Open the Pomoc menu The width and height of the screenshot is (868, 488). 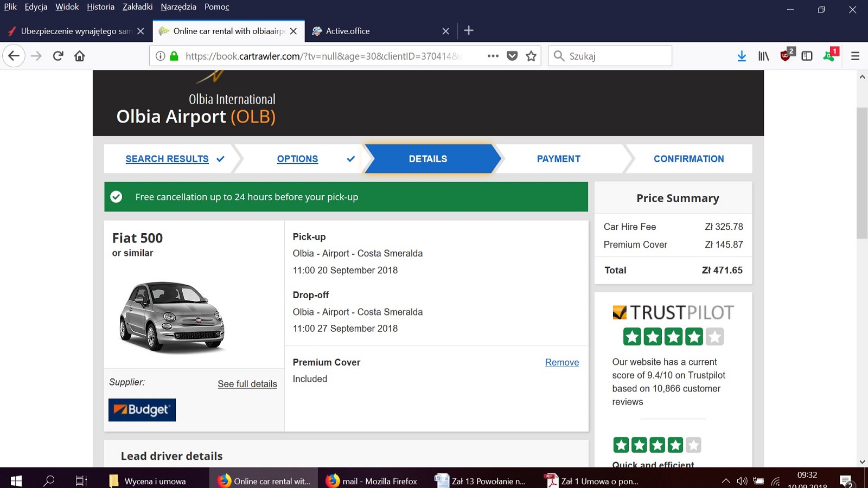tap(217, 7)
